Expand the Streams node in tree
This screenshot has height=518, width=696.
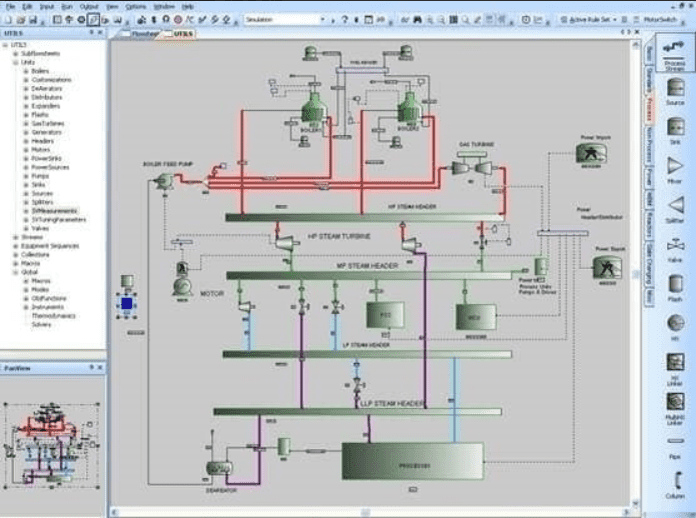(15, 237)
